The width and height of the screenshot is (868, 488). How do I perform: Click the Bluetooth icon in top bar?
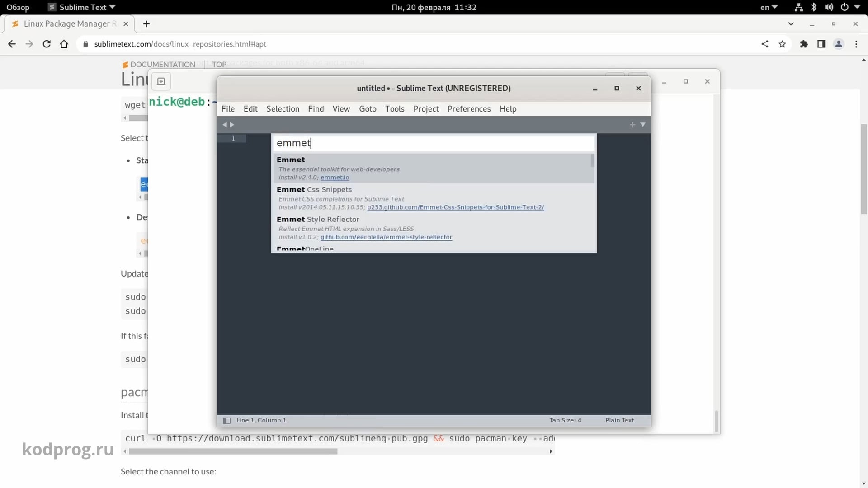point(814,7)
